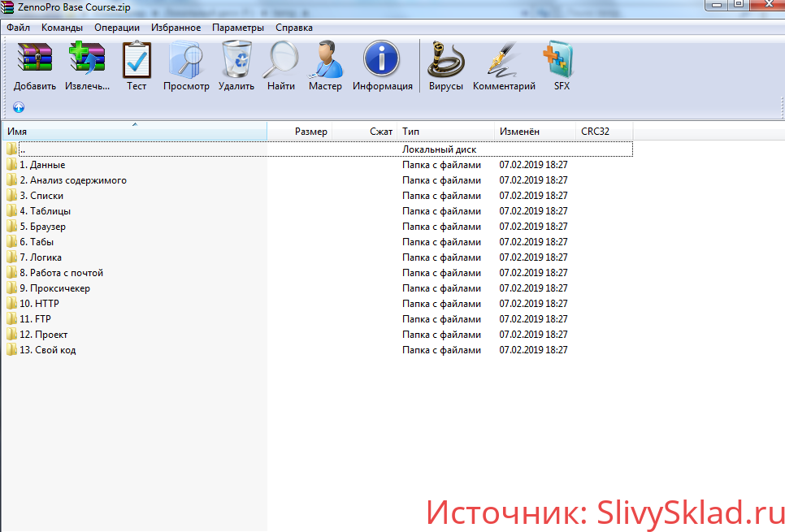The width and height of the screenshot is (785, 532).
Task: Launch the Мастер wizard
Action: 325,65
